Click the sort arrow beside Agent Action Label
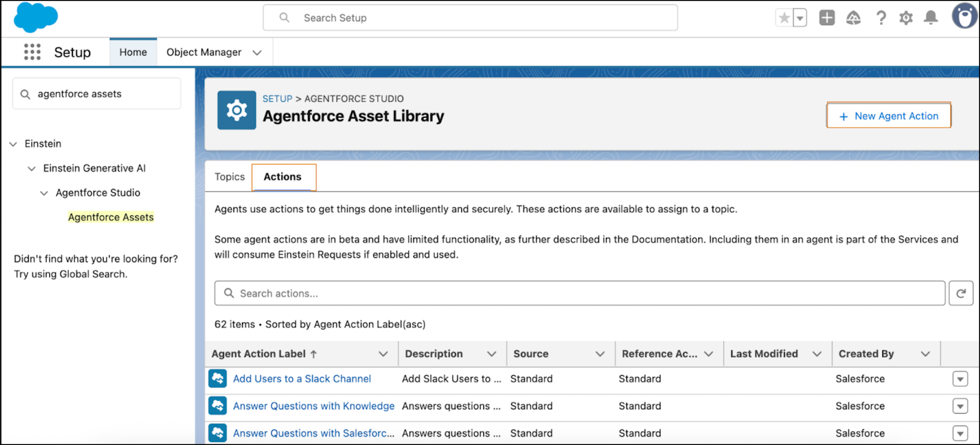 [314, 354]
